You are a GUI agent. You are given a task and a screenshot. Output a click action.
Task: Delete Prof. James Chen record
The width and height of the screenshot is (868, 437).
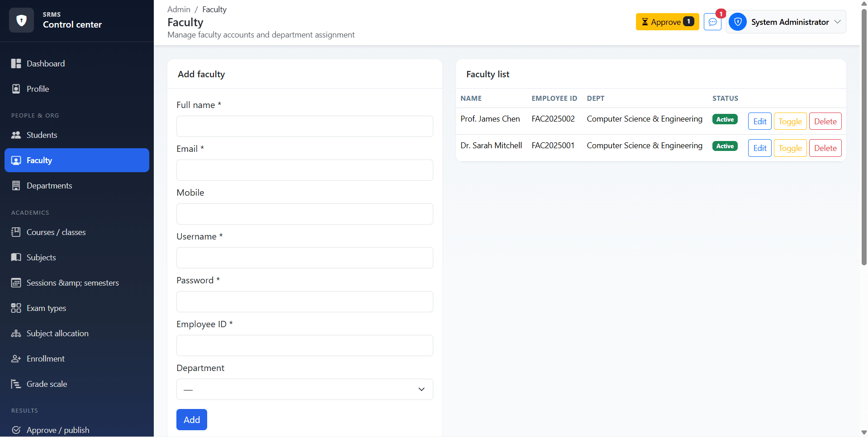825,121
